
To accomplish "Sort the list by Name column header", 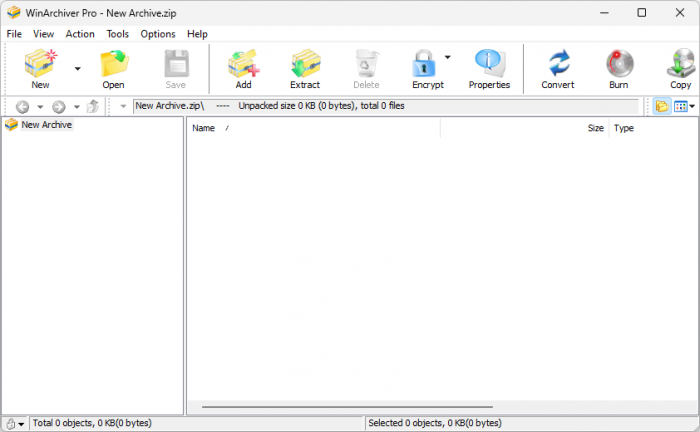I will pos(204,128).
